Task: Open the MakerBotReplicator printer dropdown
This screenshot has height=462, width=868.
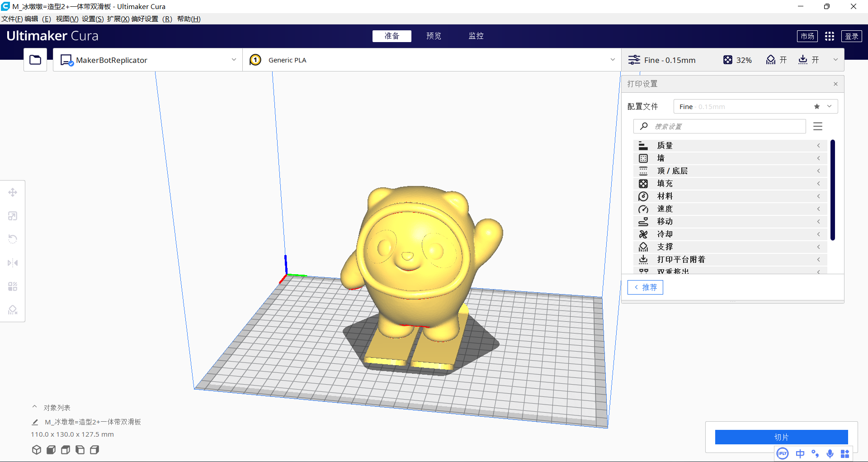Action: click(148, 60)
